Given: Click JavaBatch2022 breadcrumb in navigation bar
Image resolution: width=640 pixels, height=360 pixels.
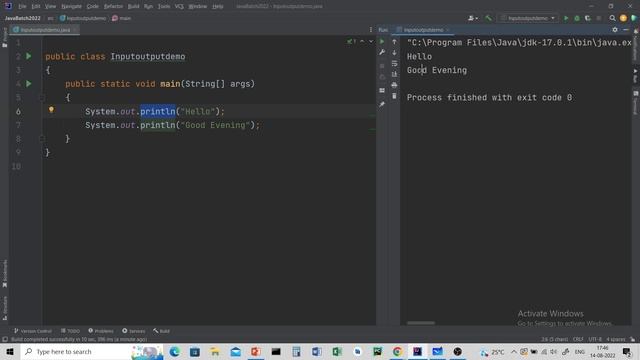Looking at the screenshot, I should [22, 18].
